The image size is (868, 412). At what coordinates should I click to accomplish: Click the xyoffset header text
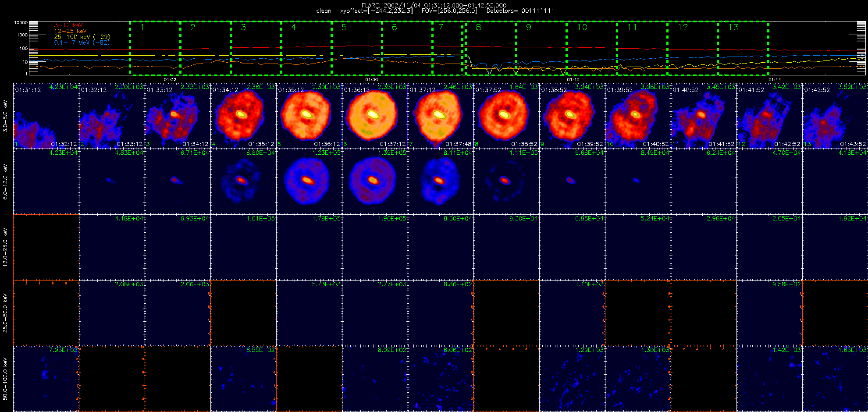click(x=377, y=11)
